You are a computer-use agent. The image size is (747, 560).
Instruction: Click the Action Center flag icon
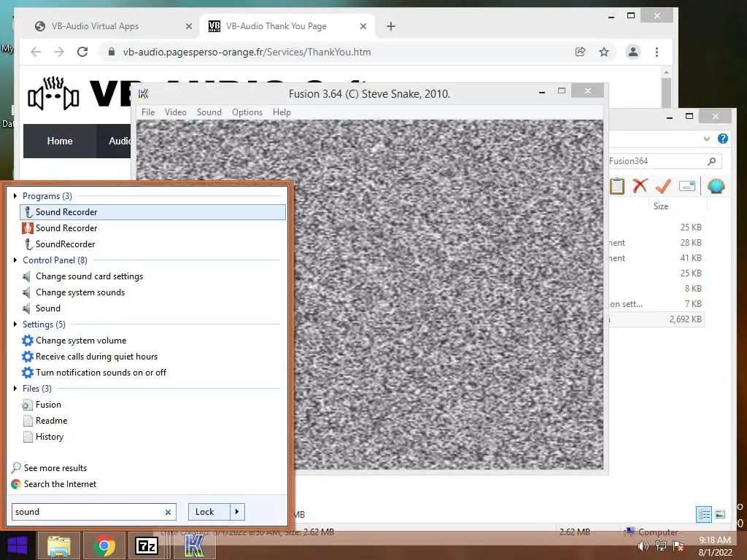click(x=679, y=547)
